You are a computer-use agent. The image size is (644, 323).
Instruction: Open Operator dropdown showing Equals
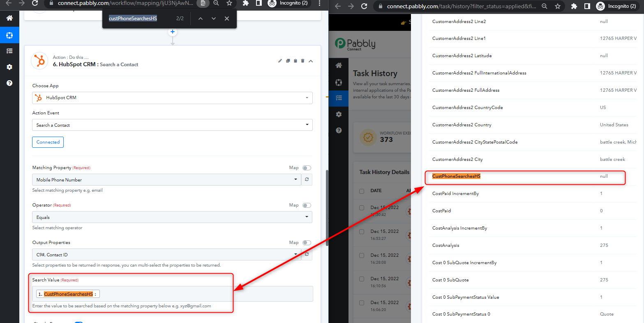[172, 217]
